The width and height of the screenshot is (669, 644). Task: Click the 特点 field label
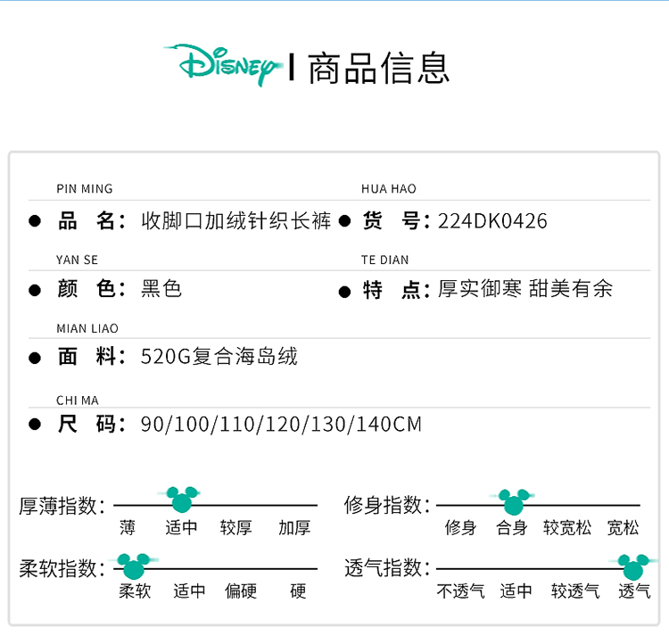[x=396, y=290]
